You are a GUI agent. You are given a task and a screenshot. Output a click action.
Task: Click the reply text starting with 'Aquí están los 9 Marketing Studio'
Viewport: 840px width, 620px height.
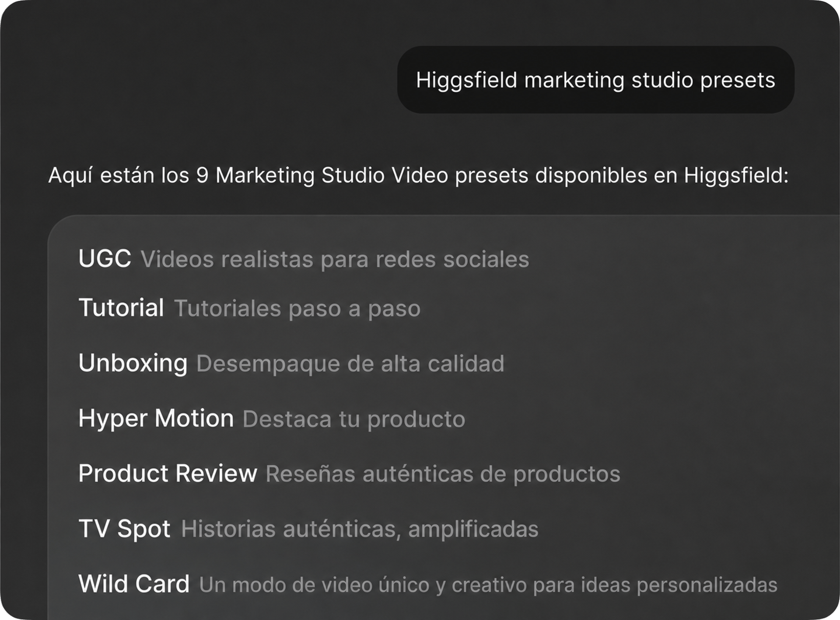click(418, 176)
